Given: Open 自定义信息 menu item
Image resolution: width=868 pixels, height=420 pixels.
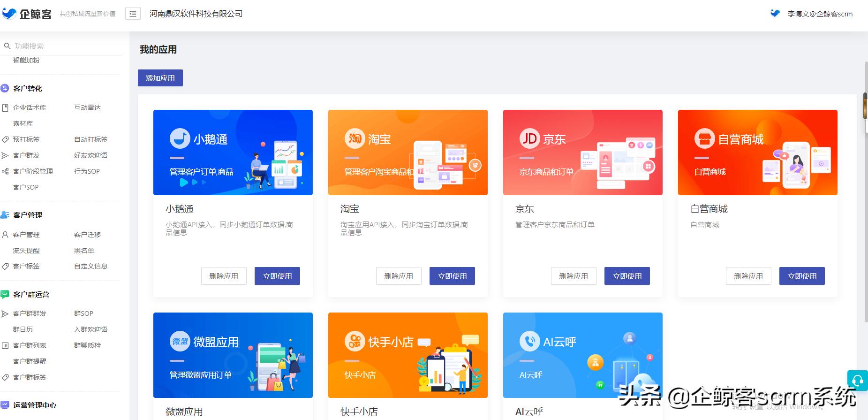Looking at the screenshot, I should coord(91,266).
